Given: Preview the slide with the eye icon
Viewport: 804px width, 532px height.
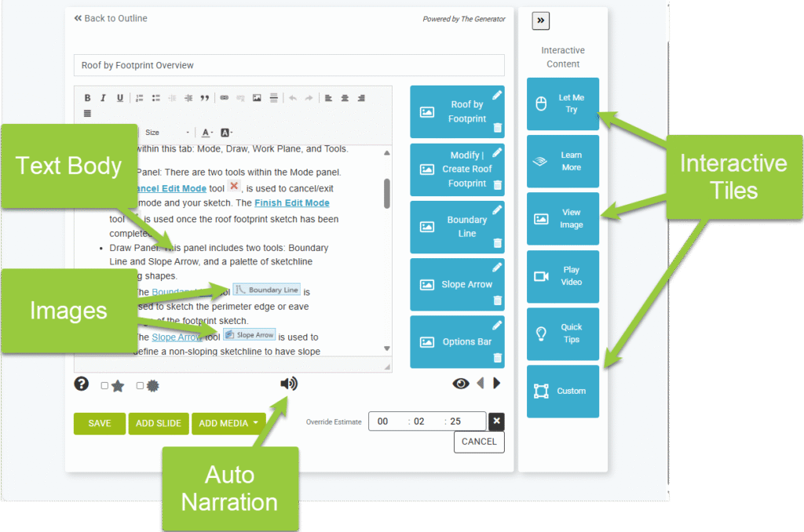Looking at the screenshot, I should click(x=461, y=383).
